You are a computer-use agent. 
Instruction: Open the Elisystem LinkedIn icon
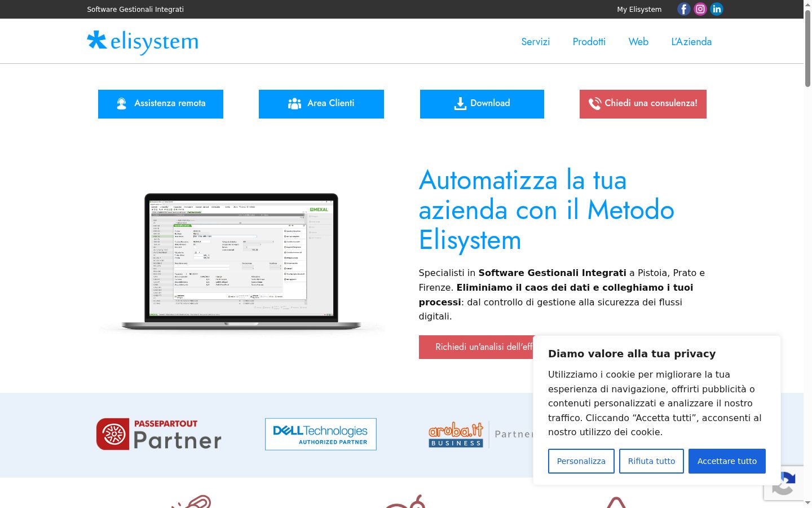point(717,9)
